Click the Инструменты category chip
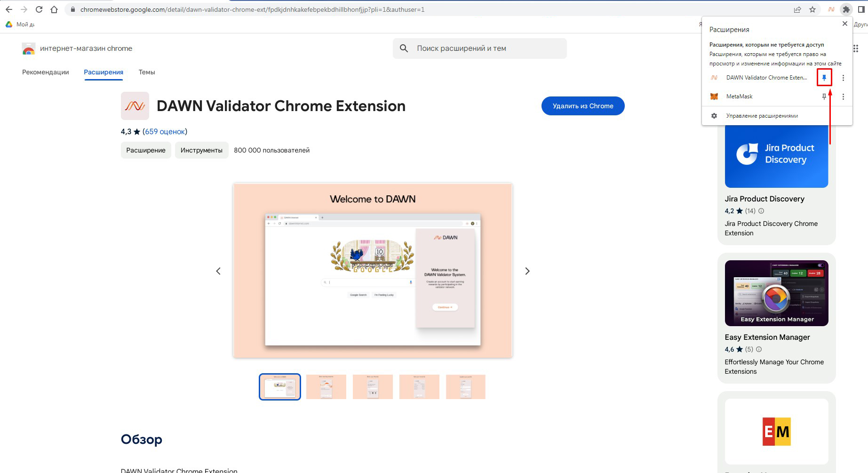The height and width of the screenshot is (473, 868). 201,150
